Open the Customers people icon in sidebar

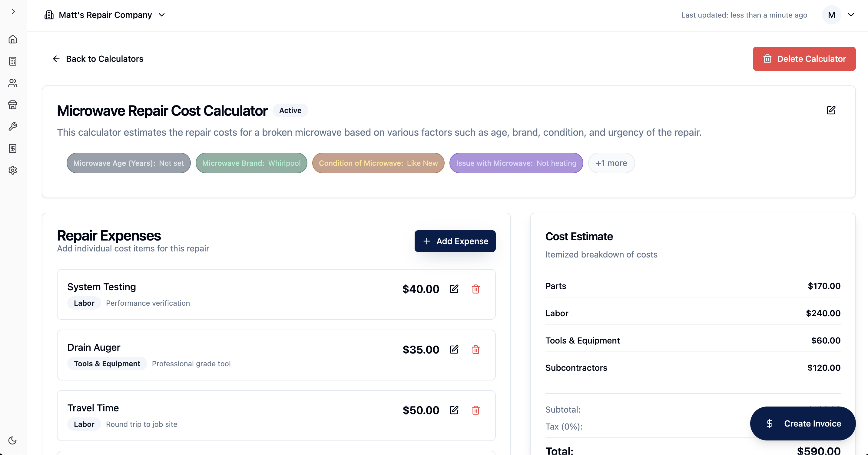click(x=13, y=83)
